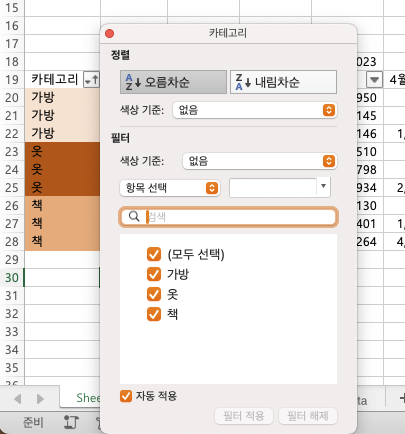Select 가방 cell in row 21
Screen dimensions: 405x434
[62, 116]
